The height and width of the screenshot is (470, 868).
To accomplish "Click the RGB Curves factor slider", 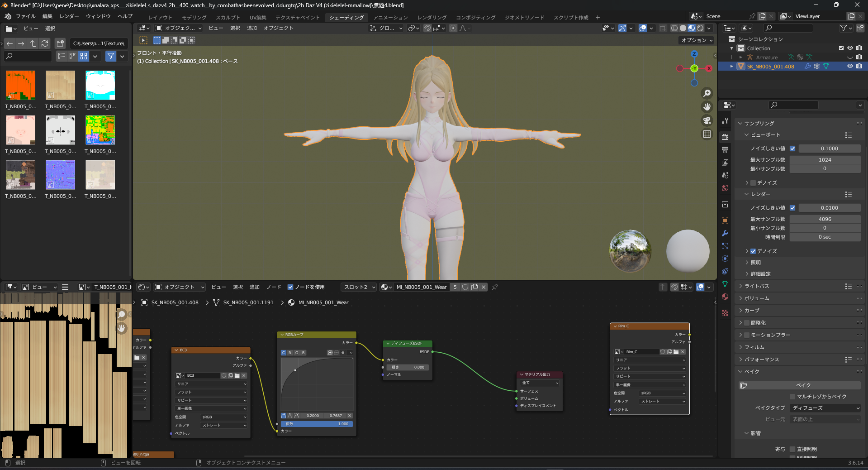I will coord(317,424).
